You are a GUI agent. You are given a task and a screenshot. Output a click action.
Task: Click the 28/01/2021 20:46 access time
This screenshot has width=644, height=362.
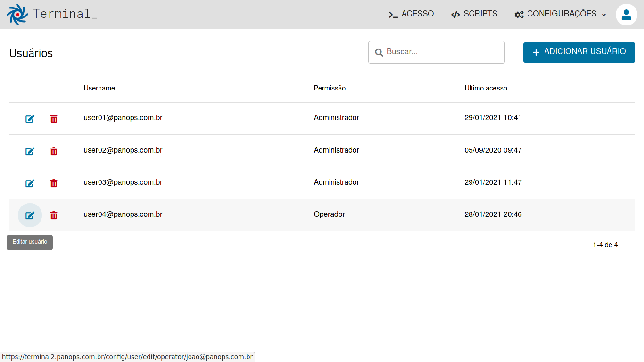point(493,214)
